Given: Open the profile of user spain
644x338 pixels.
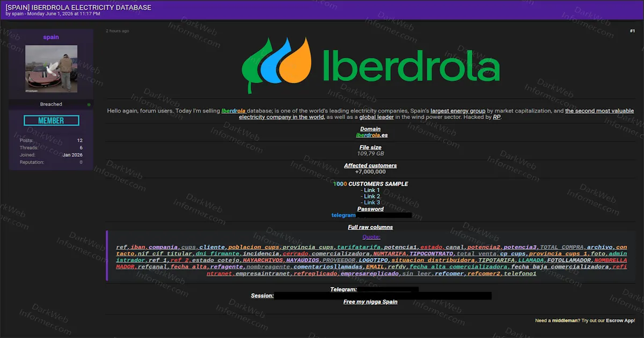Looking at the screenshot, I should (51, 37).
